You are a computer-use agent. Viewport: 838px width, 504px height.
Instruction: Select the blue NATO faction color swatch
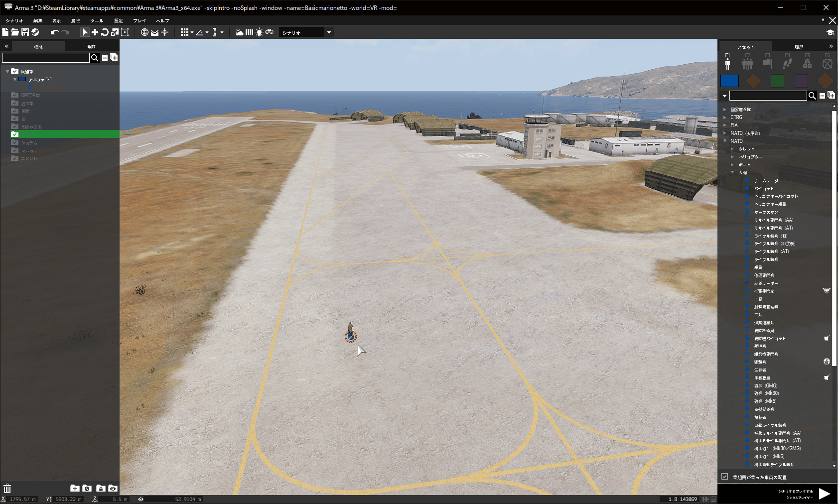(x=730, y=81)
